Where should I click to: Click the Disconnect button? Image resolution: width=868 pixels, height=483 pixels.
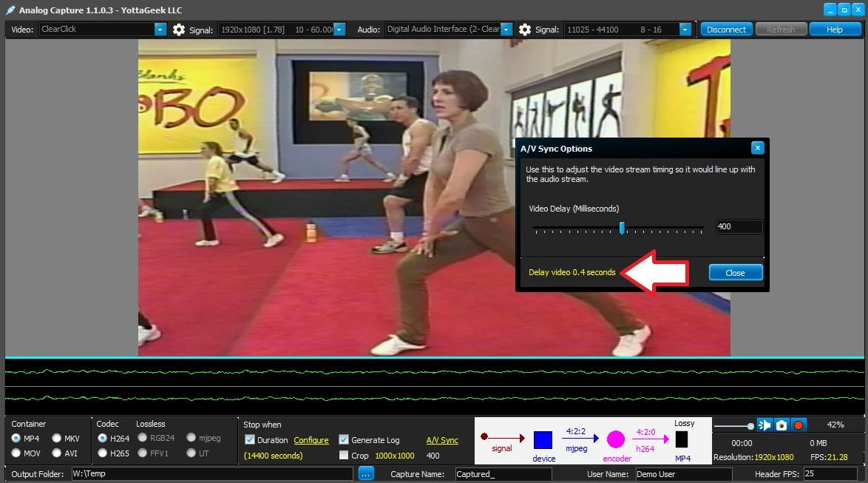(x=726, y=30)
